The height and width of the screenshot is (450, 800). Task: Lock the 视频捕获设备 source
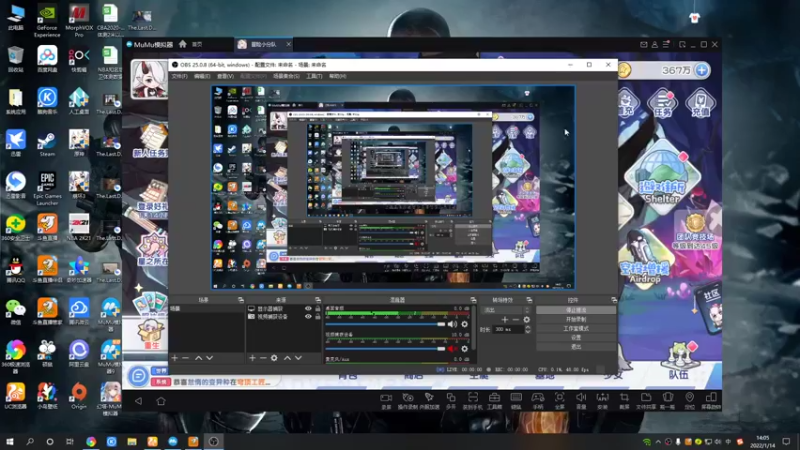pos(317,316)
